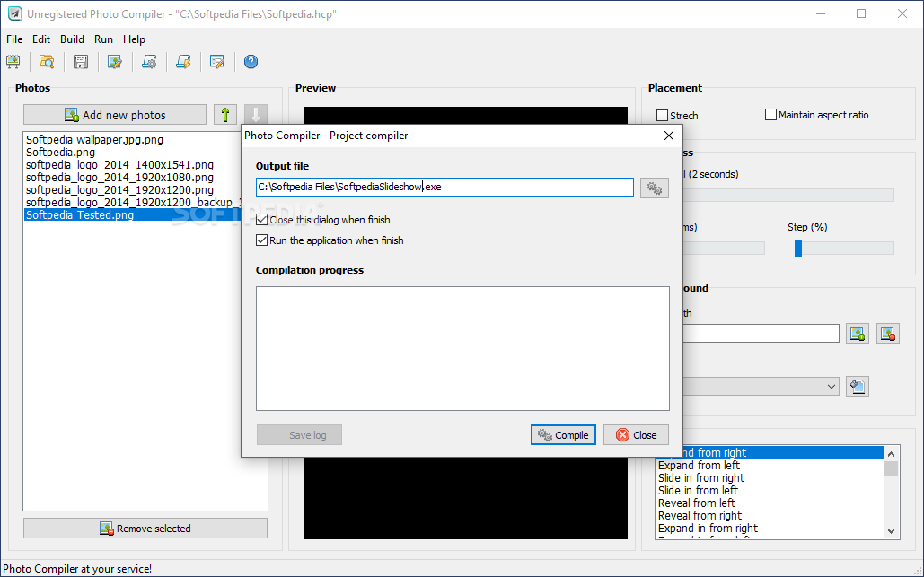Toggle Maintain aspect ratio checkbox
The width and height of the screenshot is (924, 577).
coord(770,114)
